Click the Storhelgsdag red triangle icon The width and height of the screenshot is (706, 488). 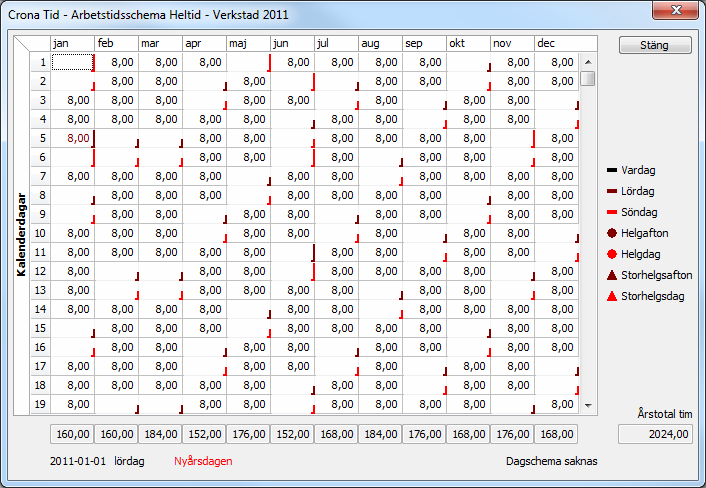pos(611,296)
